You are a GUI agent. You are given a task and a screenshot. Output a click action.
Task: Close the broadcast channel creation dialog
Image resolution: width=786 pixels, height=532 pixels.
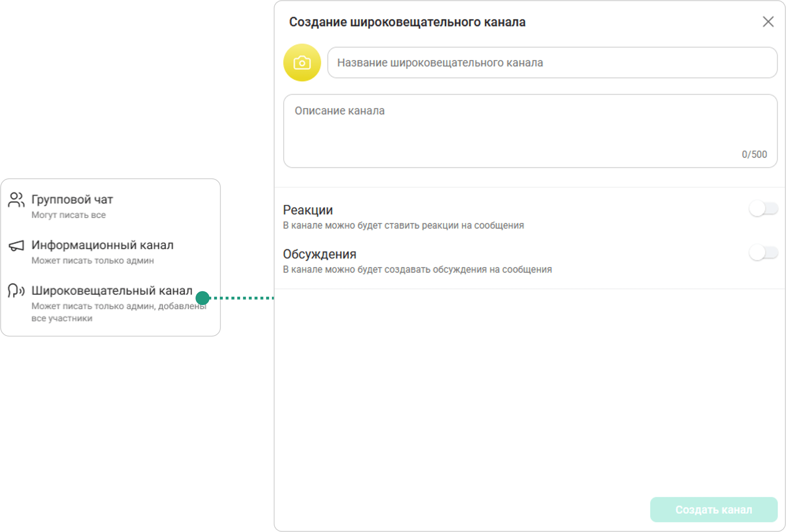point(768,22)
